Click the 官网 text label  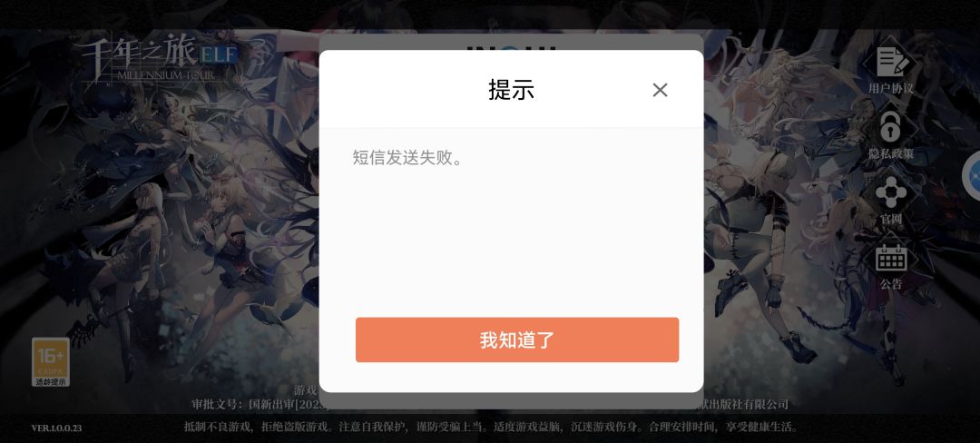[891, 220]
